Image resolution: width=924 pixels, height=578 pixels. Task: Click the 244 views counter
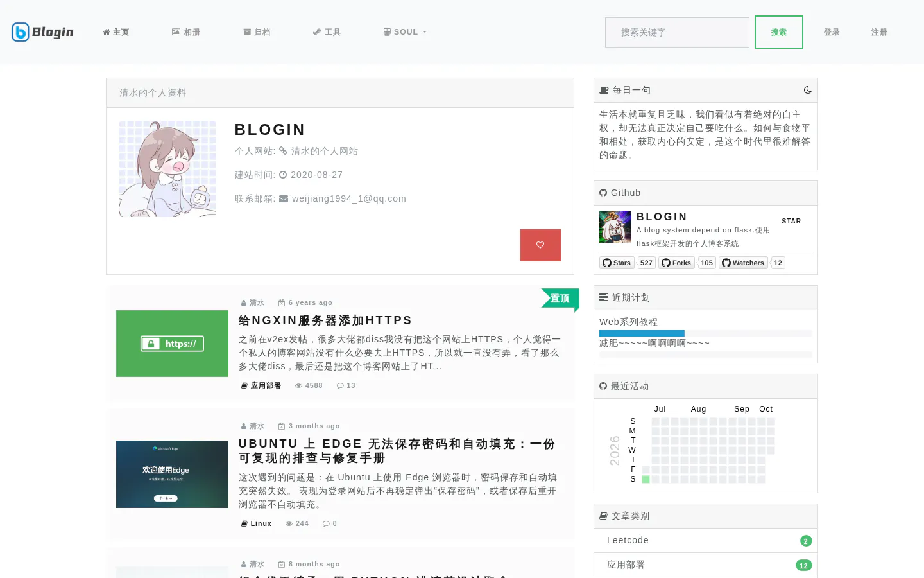[297, 523]
